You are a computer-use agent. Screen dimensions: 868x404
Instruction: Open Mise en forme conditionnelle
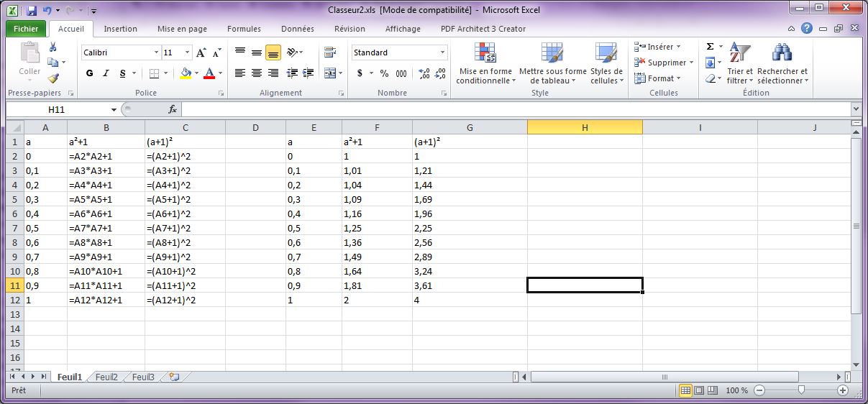click(485, 63)
